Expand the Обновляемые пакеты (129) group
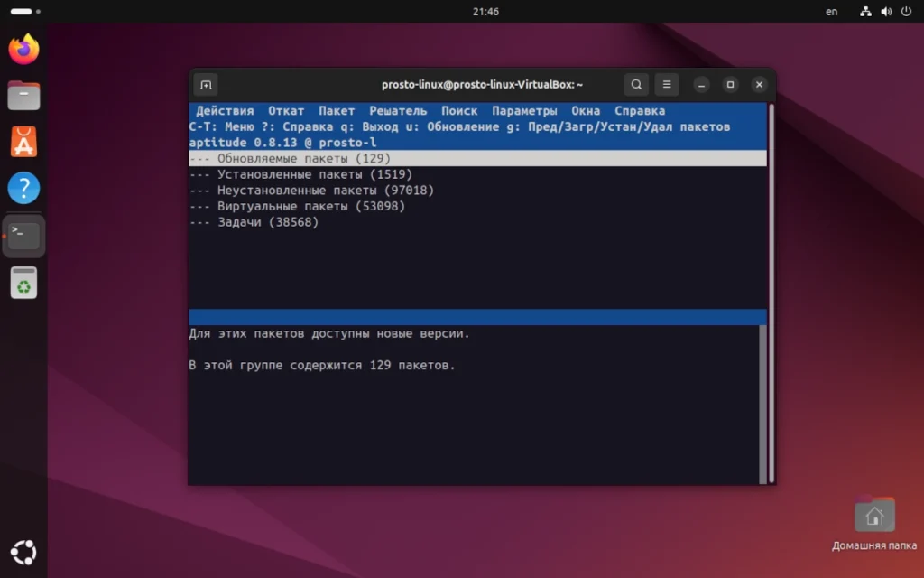The width and height of the screenshot is (924, 578). click(x=478, y=159)
